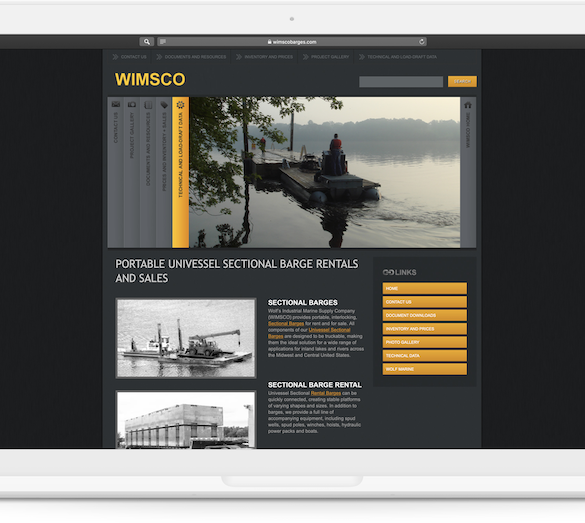Click the browser search magnifier icon

147,42
